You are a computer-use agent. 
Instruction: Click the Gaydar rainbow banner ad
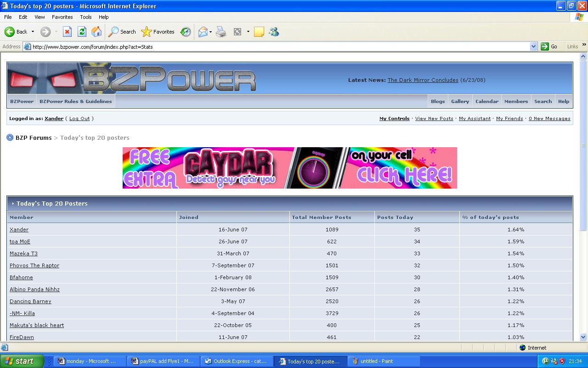(x=290, y=168)
